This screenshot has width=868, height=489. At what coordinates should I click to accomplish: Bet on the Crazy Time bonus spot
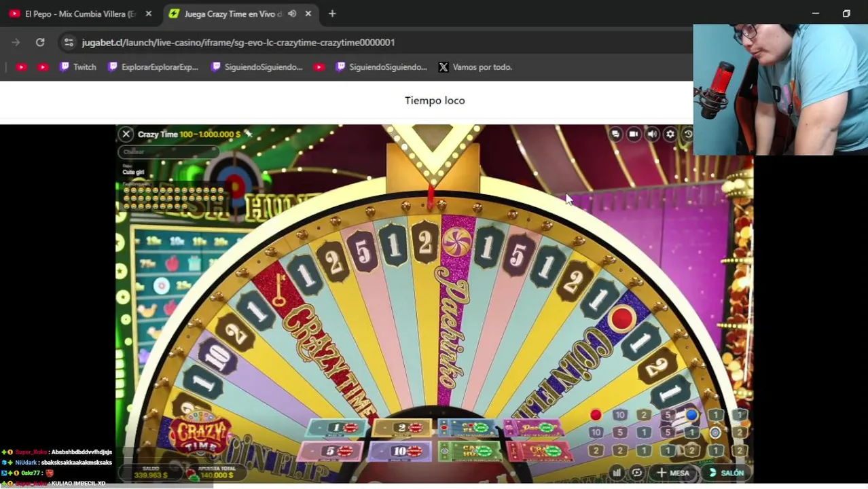(541, 451)
